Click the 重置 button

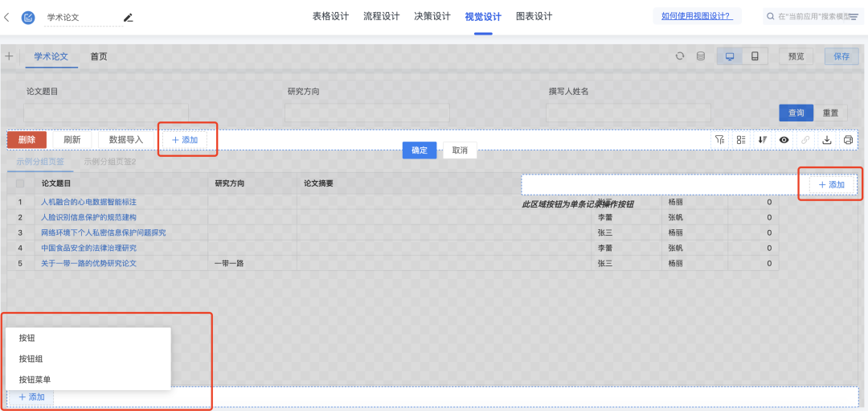tap(830, 113)
